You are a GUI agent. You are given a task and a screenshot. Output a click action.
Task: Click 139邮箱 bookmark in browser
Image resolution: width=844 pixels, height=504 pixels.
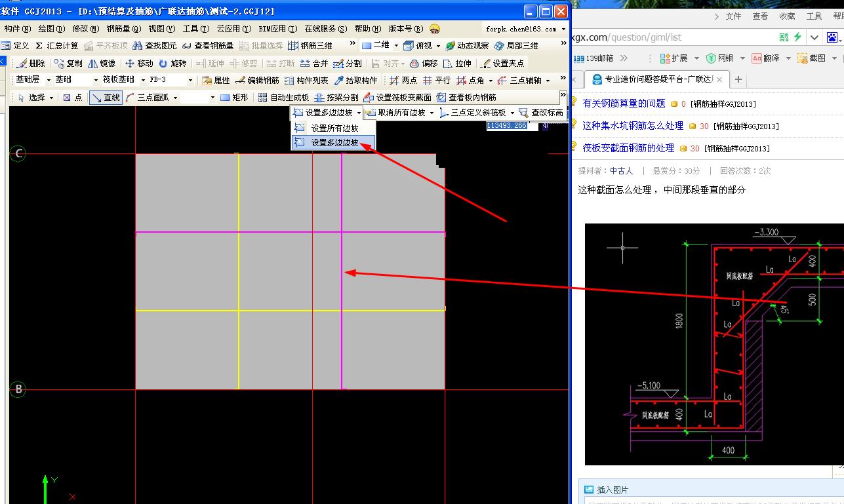(x=594, y=58)
